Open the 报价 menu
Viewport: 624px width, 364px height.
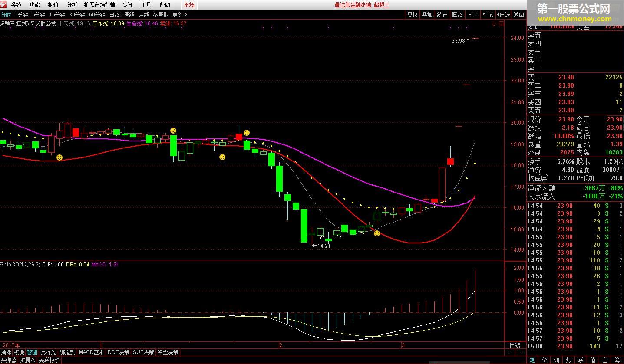tap(53, 5)
